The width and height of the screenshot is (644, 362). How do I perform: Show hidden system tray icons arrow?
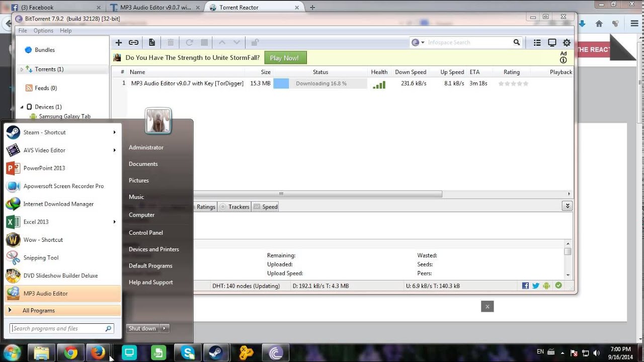(x=562, y=353)
